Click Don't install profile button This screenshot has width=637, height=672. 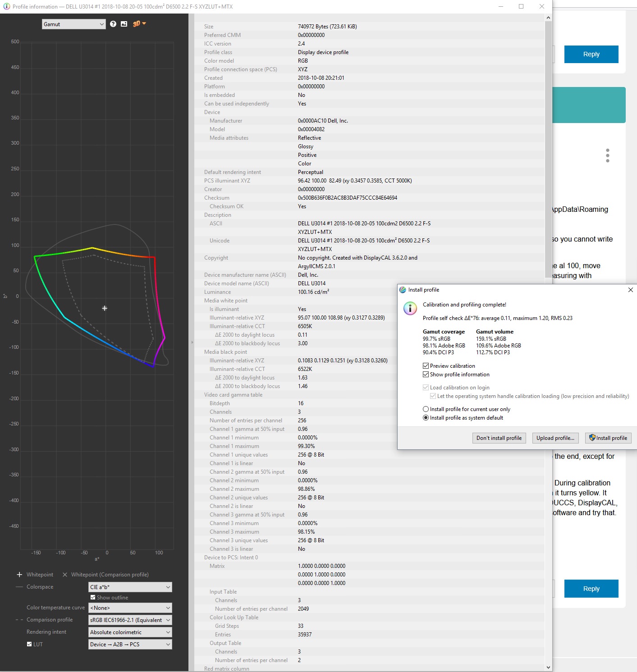(499, 438)
